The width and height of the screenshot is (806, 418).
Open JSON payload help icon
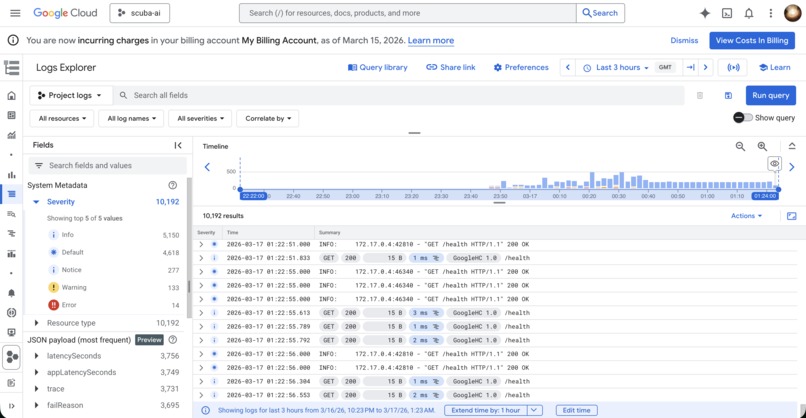tap(173, 340)
